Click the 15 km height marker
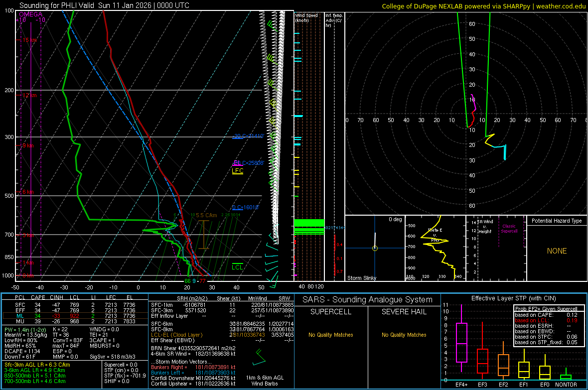 pos(29,40)
